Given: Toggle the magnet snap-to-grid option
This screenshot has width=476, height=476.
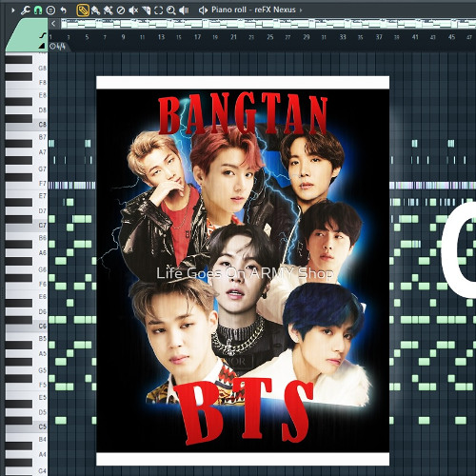Looking at the screenshot, I should click(38, 10).
